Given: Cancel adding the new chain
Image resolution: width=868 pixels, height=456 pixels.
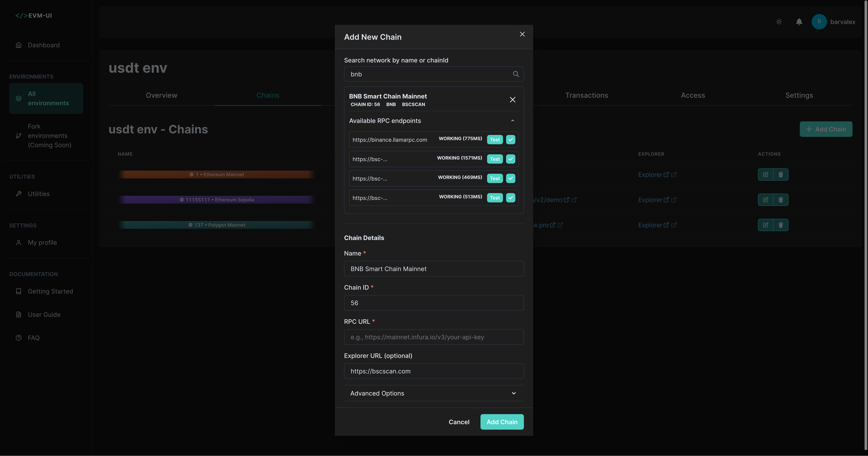Looking at the screenshot, I should click(459, 422).
